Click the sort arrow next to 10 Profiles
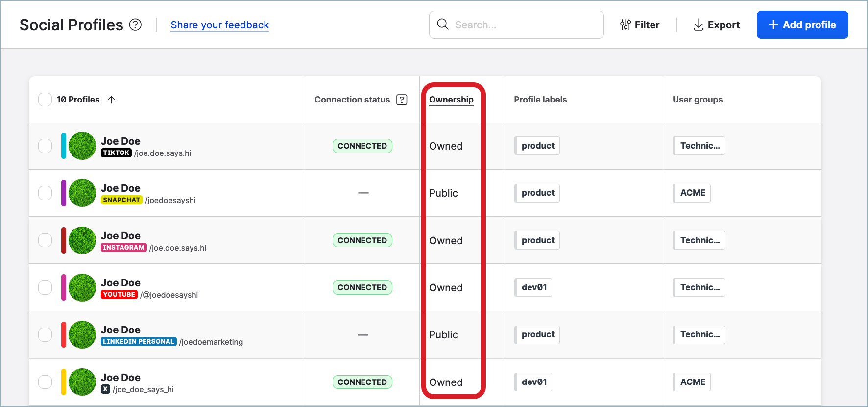Image resolution: width=868 pixels, height=407 pixels. coord(112,100)
